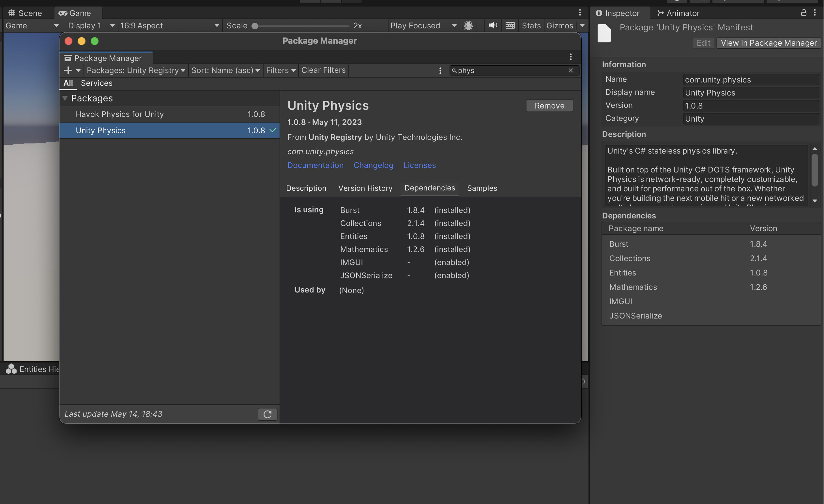The image size is (824, 504).
Task: Open Packages: Unity Registry dropdown
Action: (136, 70)
